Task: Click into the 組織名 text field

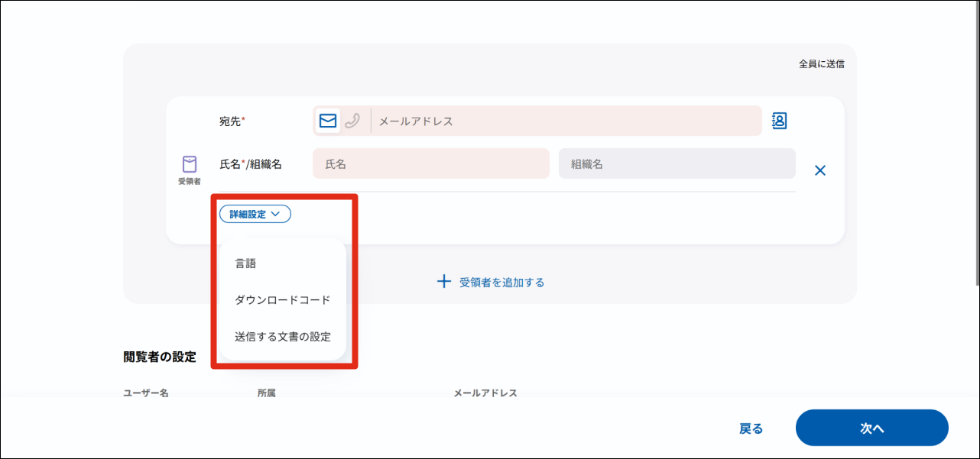Action: point(677,163)
